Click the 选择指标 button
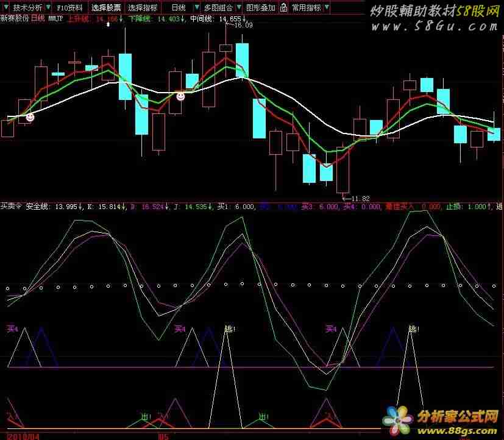 (x=143, y=7)
